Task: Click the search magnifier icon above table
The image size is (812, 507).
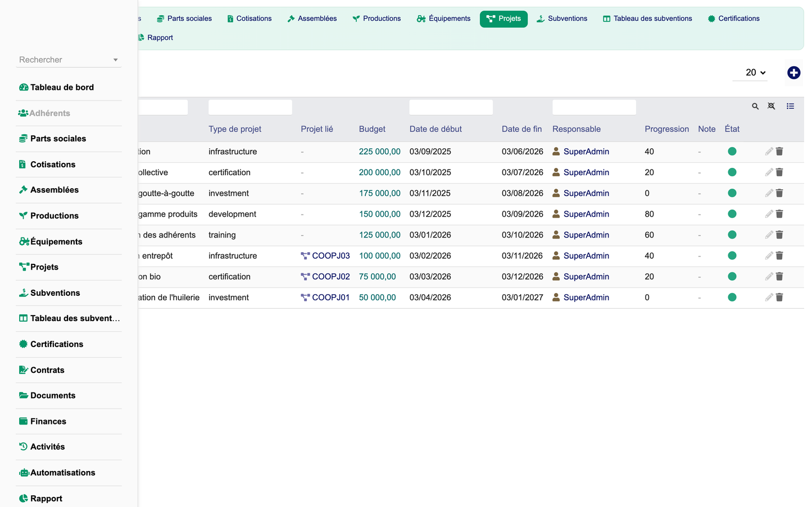Action: (x=755, y=106)
